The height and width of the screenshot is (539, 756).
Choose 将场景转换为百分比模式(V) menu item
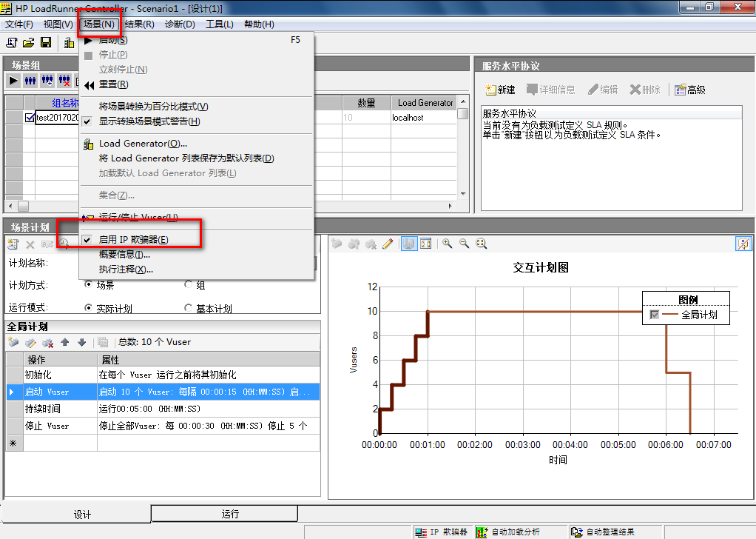153,107
